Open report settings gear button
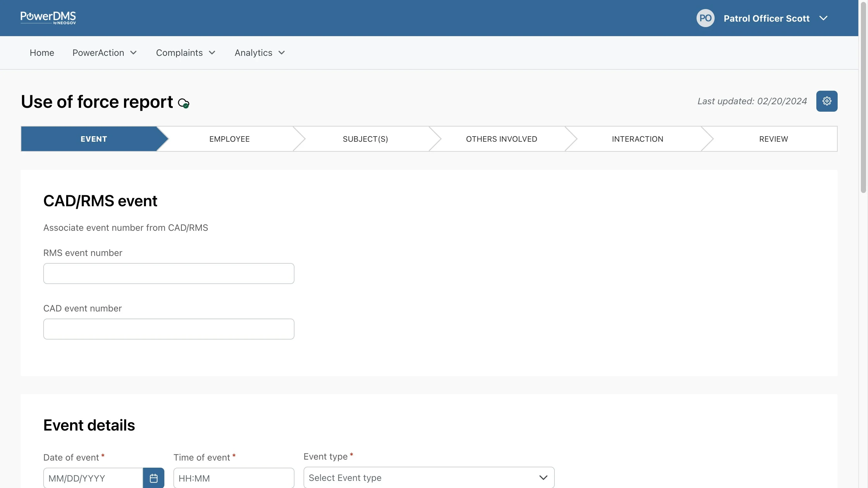Viewport: 868px width, 488px height. click(x=827, y=101)
